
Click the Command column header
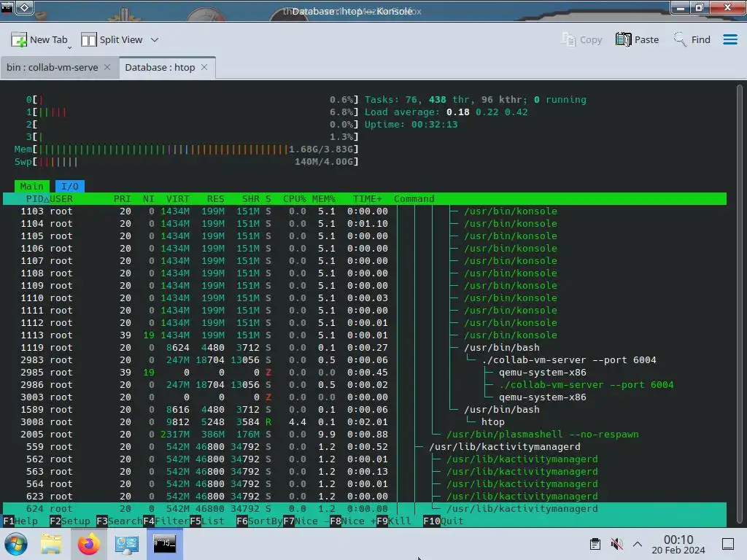click(x=414, y=198)
